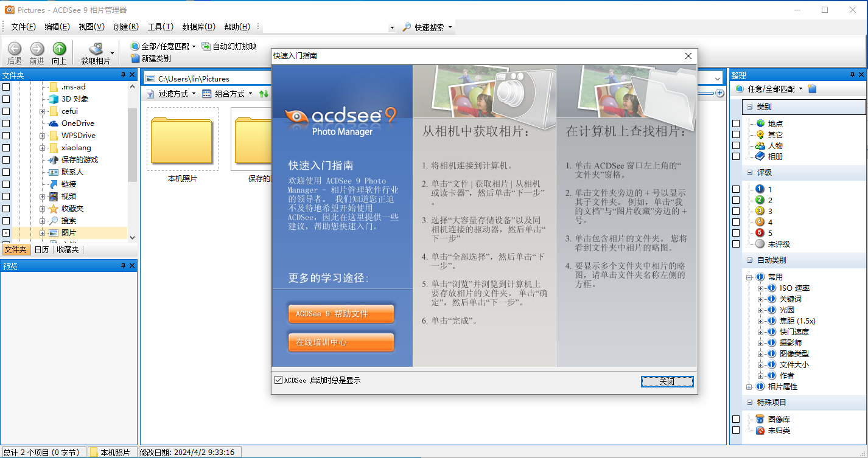The height and width of the screenshot is (458, 868).
Task: Switch to the 日历 tab
Action: [41, 249]
